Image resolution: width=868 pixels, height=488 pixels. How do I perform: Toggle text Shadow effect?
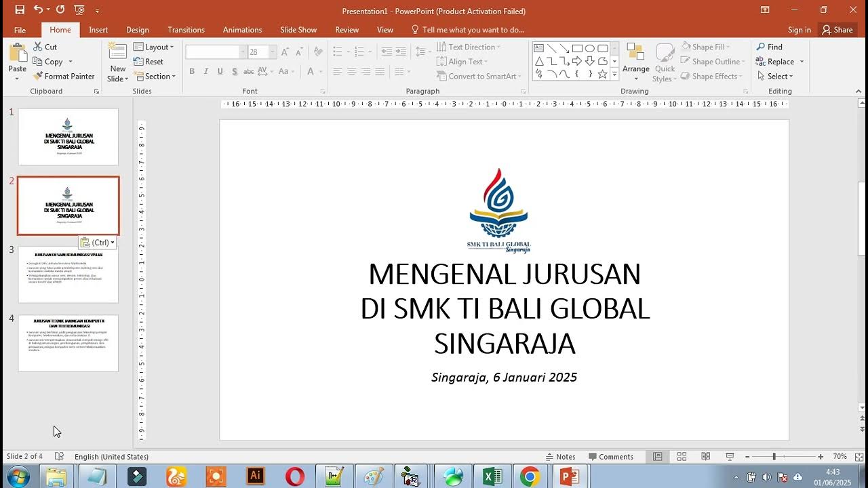[235, 71]
